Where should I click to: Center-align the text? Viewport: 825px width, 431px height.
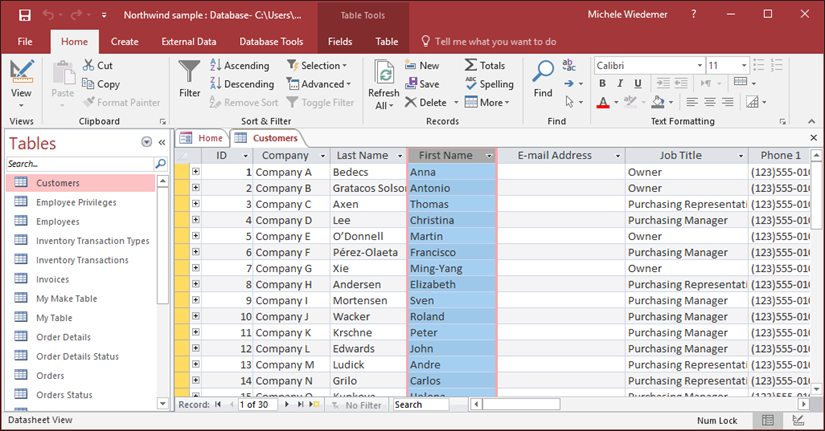(x=710, y=102)
